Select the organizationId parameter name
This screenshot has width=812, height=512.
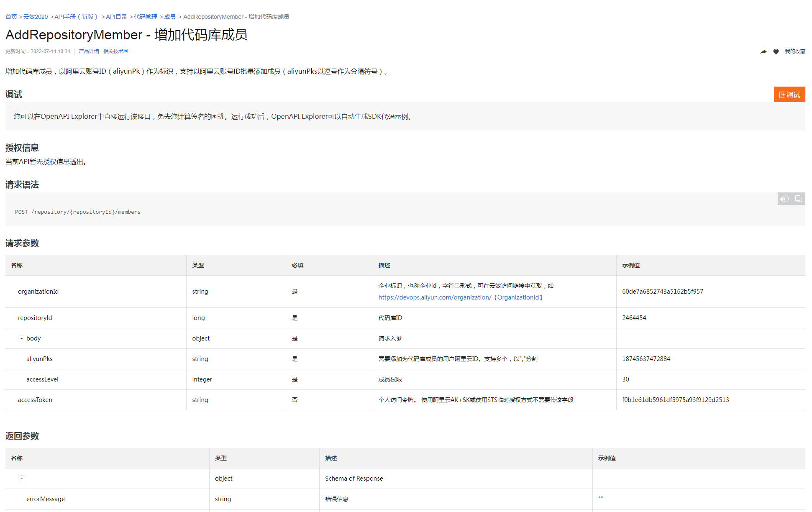coord(38,292)
